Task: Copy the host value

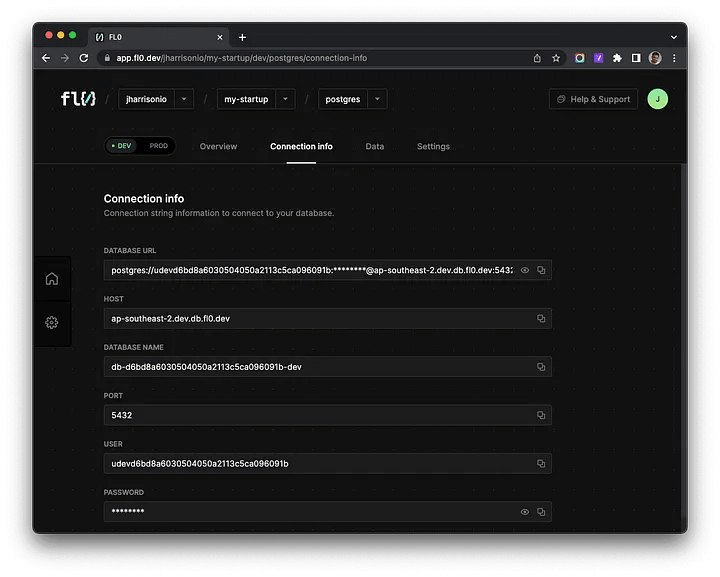Action: point(541,318)
